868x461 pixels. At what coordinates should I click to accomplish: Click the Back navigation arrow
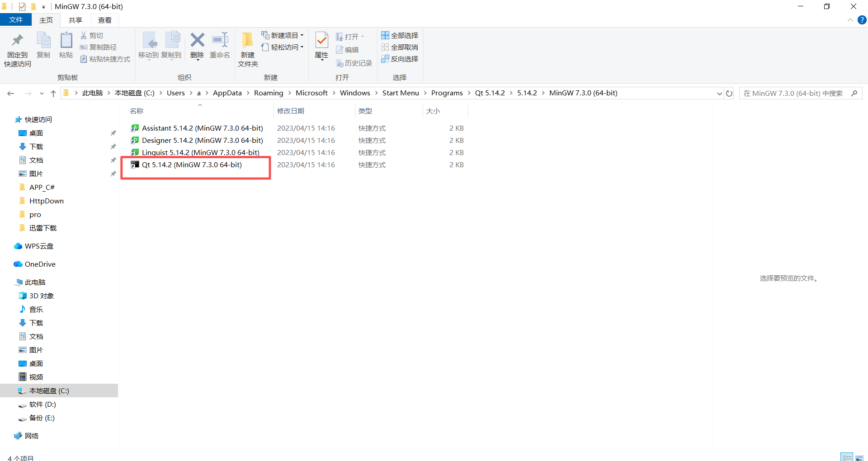[x=11, y=93]
